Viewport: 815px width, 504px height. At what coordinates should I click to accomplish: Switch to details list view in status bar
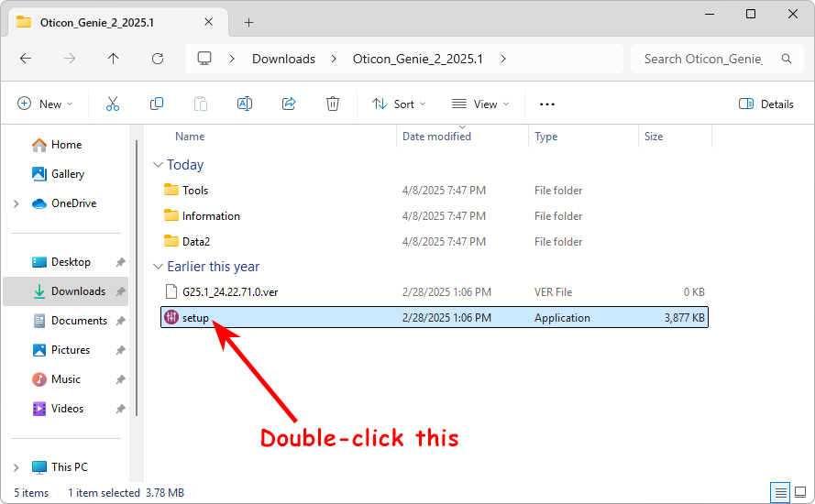tap(778, 493)
